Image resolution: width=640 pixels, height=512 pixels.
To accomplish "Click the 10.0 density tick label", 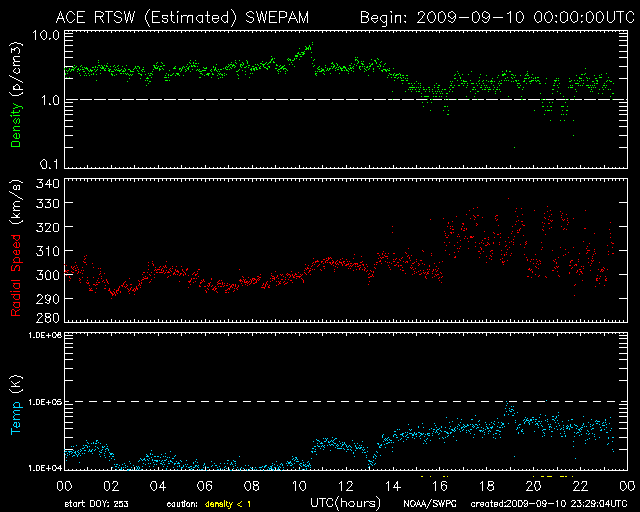I will 46,35.
